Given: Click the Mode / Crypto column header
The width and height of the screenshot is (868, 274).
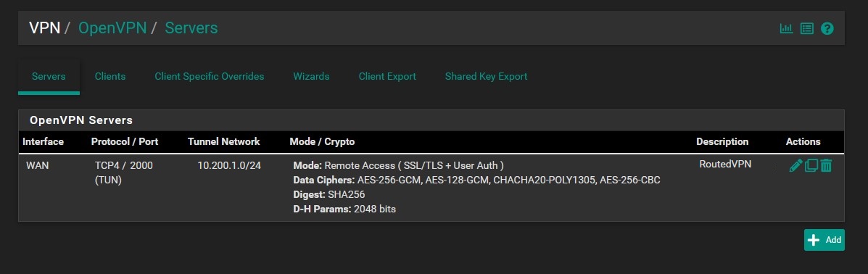Looking at the screenshot, I should [322, 141].
